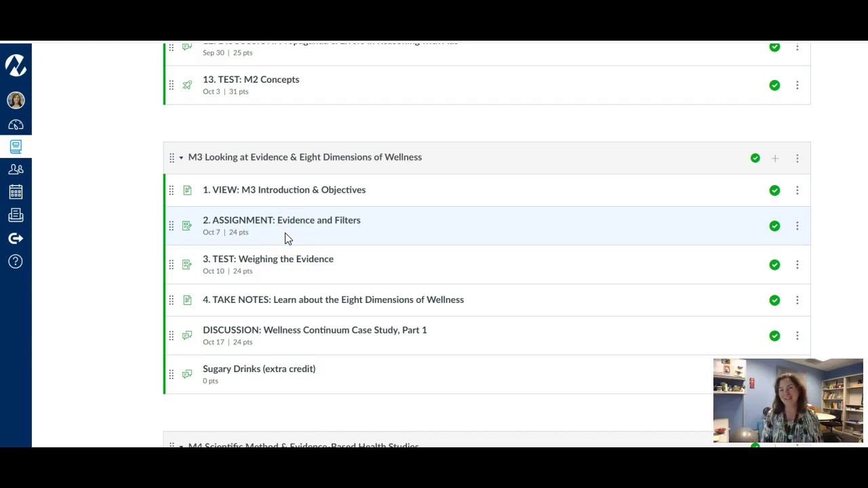Open Courses in the sidebar
The width and height of the screenshot is (868, 488).
point(16,146)
